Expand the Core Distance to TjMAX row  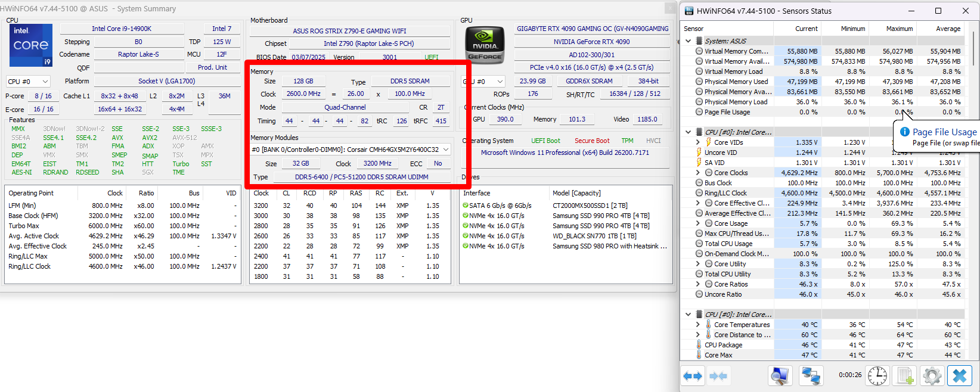[x=698, y=335]
